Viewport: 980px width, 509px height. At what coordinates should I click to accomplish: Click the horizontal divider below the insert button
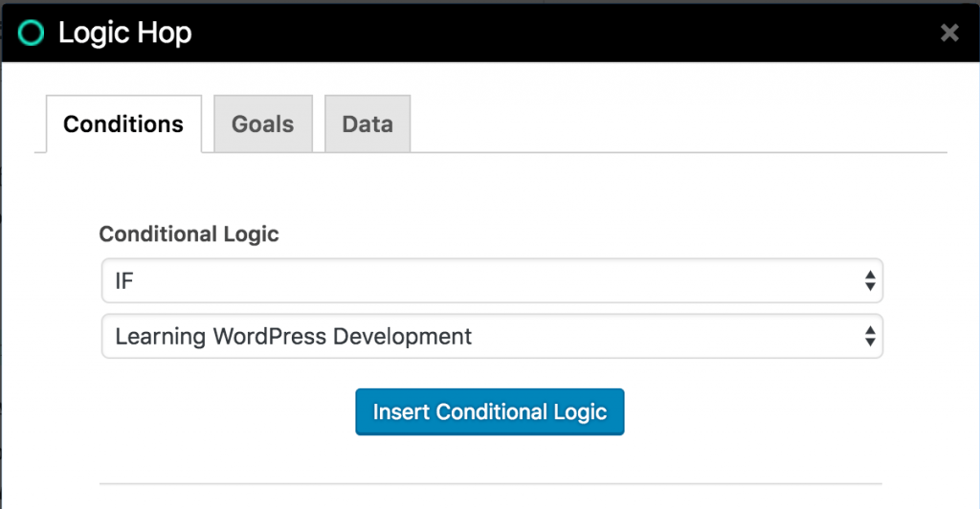[x=491, y=483]
